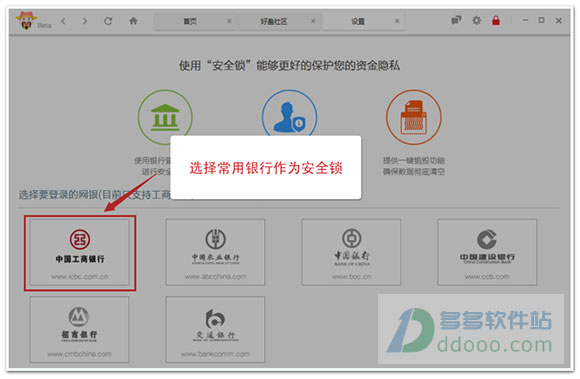The height and width of the screenshot is (379, 580).
Task: Click the ICBC red circular logo
Action: click(x=80, y=239)
